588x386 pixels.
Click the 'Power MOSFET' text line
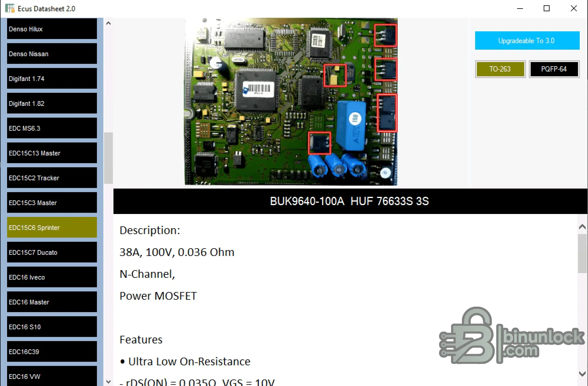coord(158,296)
